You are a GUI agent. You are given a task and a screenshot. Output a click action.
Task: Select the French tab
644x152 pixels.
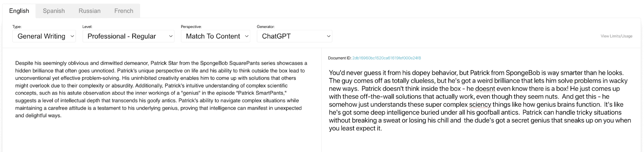point(124,11)
